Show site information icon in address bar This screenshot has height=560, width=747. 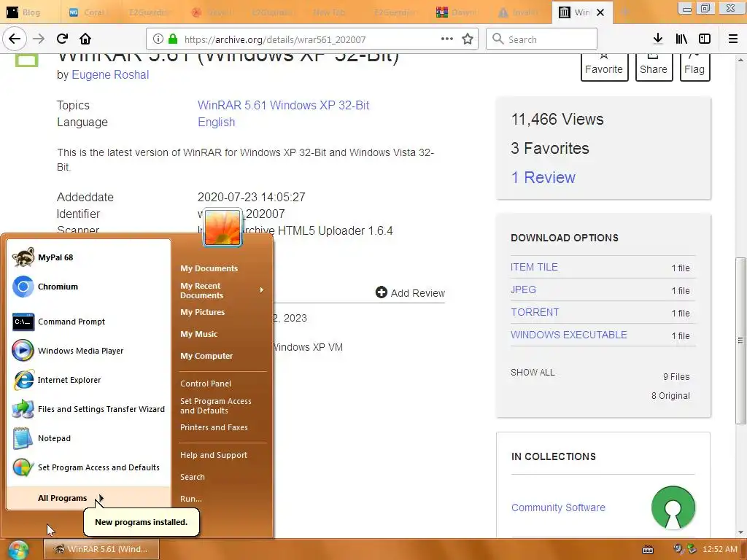158,39
